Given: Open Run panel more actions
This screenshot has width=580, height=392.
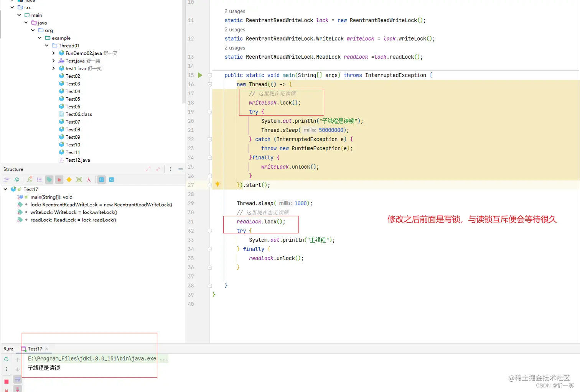Looking at the screenshot, I should (6, 369).
